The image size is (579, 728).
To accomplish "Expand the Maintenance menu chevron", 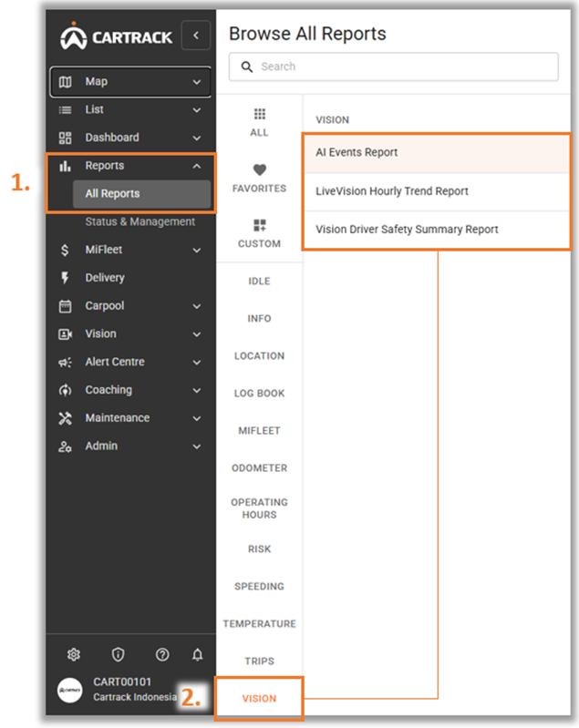I will [x=197, y=418].
